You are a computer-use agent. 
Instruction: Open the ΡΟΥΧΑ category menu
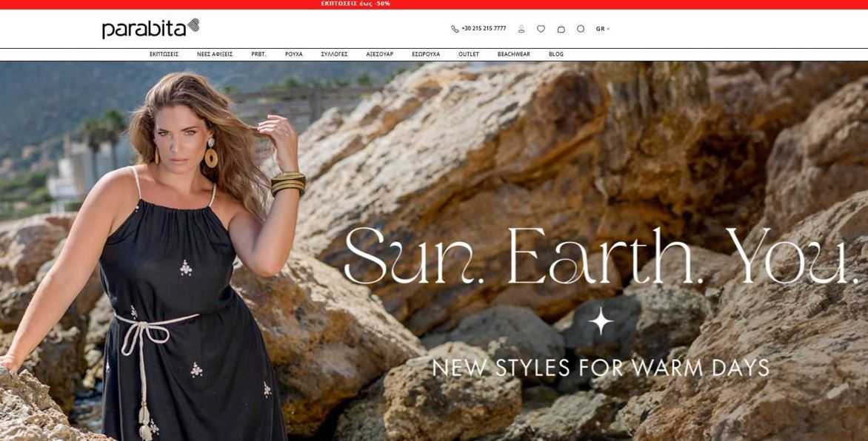click(293, 54)
